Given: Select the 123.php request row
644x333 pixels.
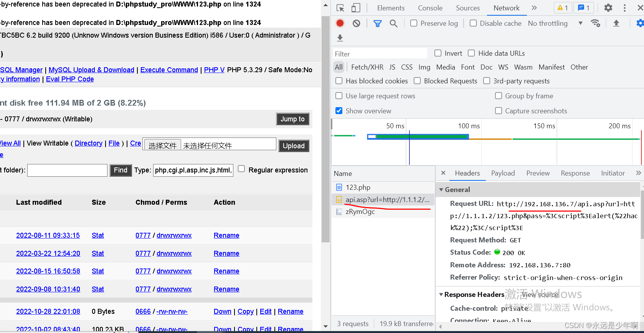Looking at the screenshot, I should tap(383, 187).
